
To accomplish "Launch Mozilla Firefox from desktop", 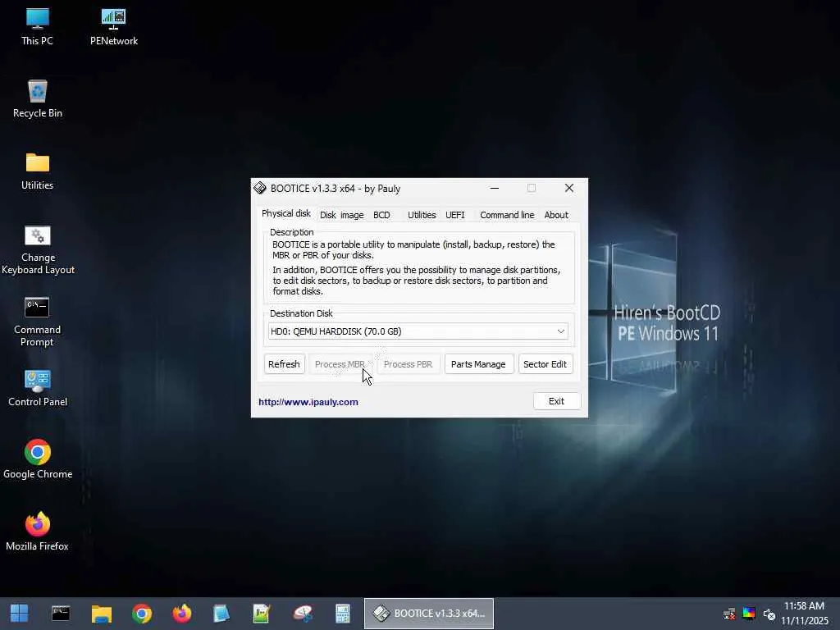I will pos(38,532).
